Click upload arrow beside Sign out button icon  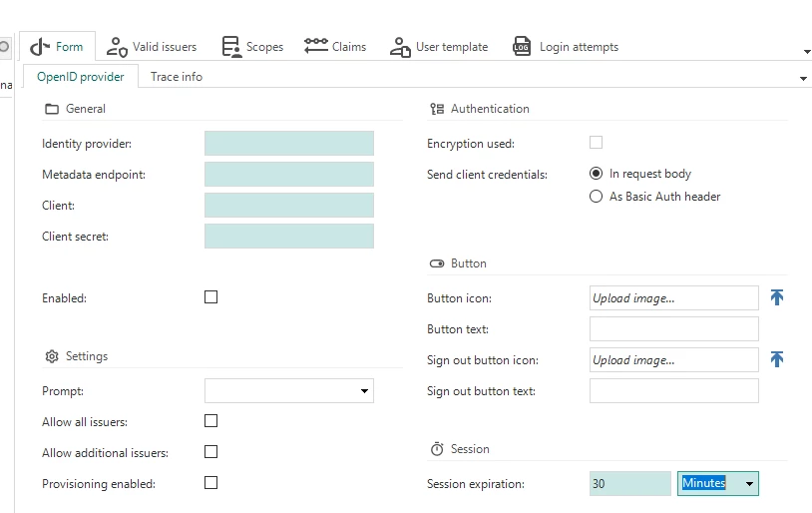coord(777,359)
